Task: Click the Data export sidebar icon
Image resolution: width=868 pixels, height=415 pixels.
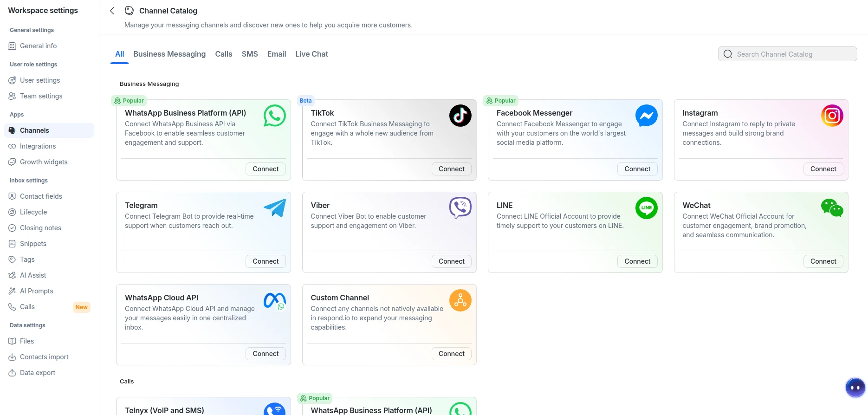Action: click(12, 373)
